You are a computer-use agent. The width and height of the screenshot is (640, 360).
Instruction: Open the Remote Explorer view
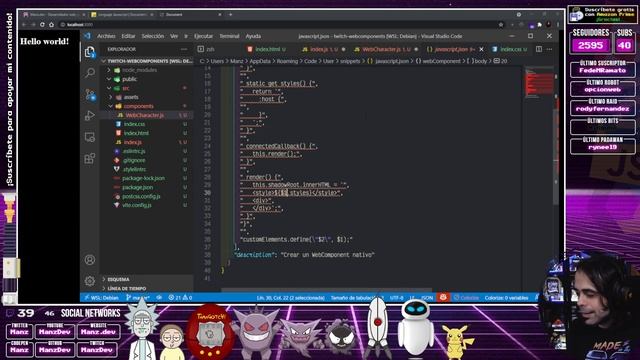[x=90, y=137]
